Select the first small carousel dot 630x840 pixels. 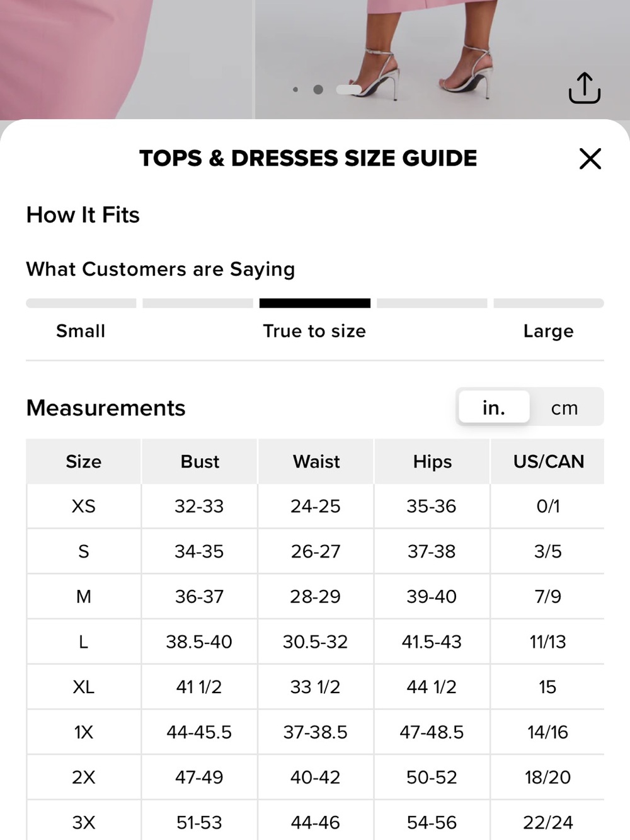click(x=295, y=89)
